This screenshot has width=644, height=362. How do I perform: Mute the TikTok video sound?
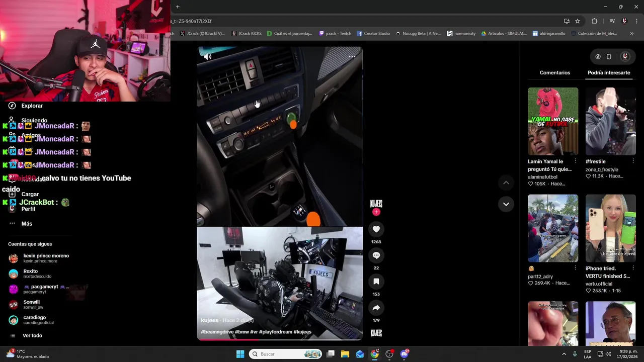(208, 57)
